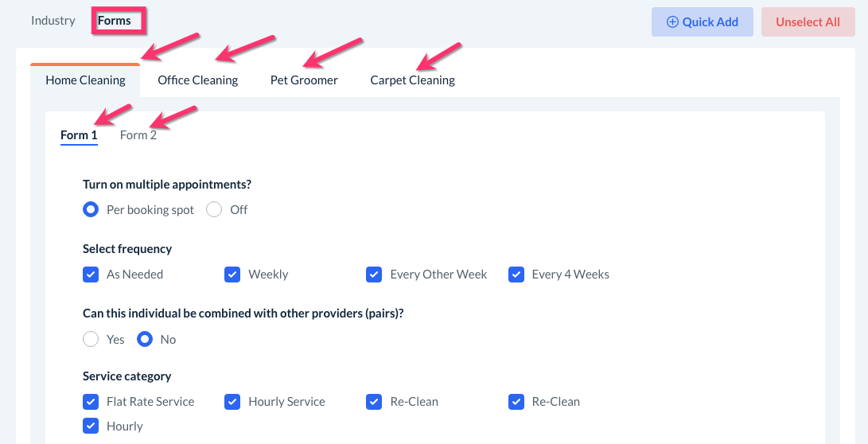Switch to the Form 2 sub-tab
Image resolution: width=868 pixels, height=444 pixels.
point(138,135)
